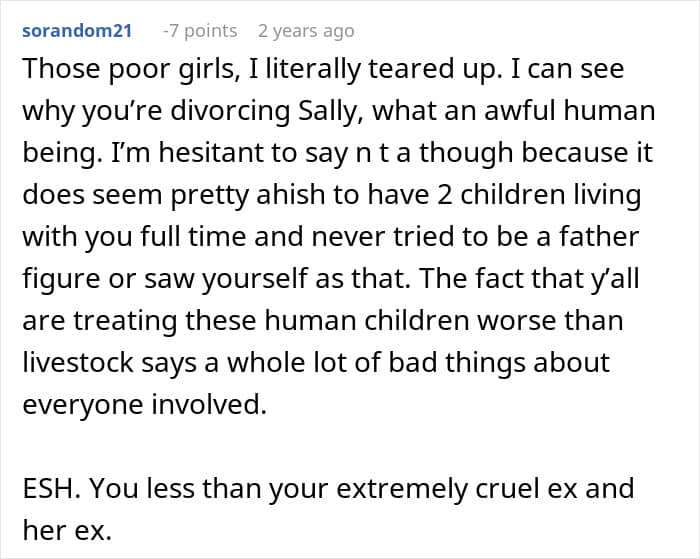This screenshot has width=700, height=559.
Task: Click the word 'divorcing' in the second line
Action: tap(230, 111)
